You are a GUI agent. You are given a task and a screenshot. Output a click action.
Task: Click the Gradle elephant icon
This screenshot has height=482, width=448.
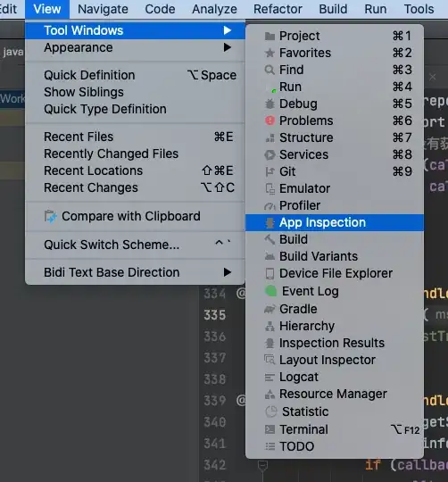click(270, 309)
